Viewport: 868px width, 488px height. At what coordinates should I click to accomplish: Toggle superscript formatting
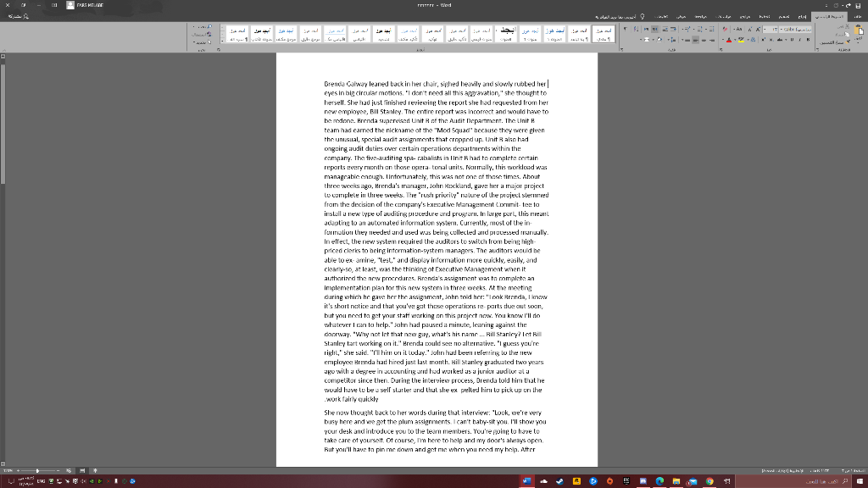763,40
